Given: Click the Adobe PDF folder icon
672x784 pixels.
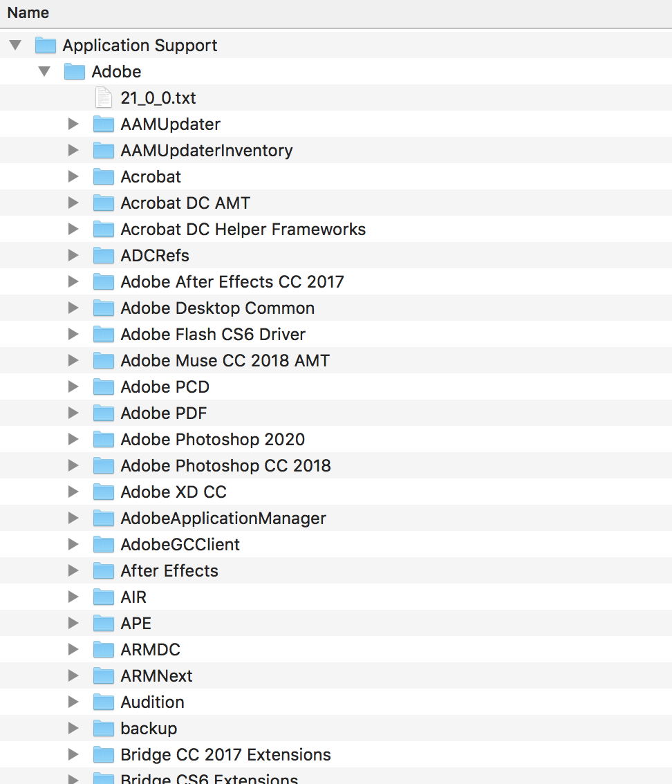Looking at the screenshot, I should [103, 413].
